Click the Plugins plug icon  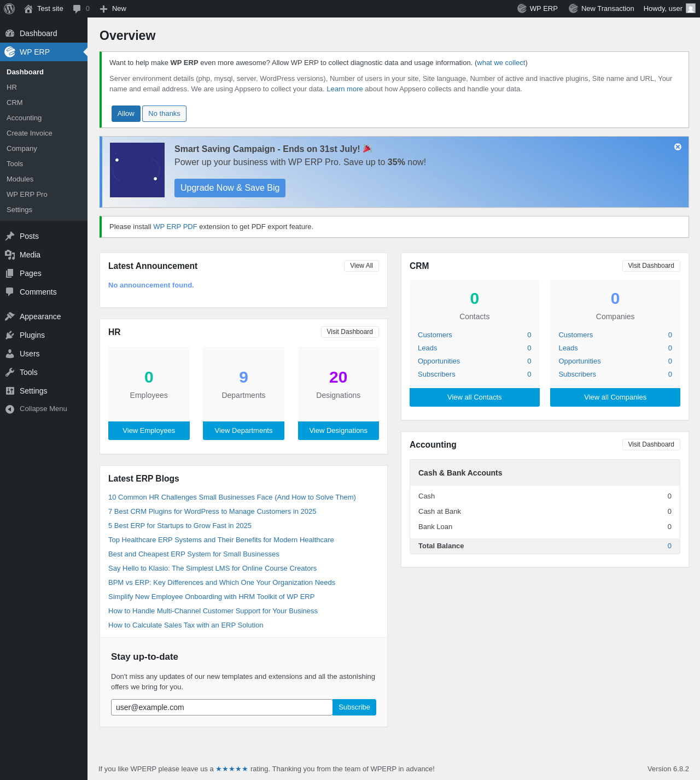[10, 335]
